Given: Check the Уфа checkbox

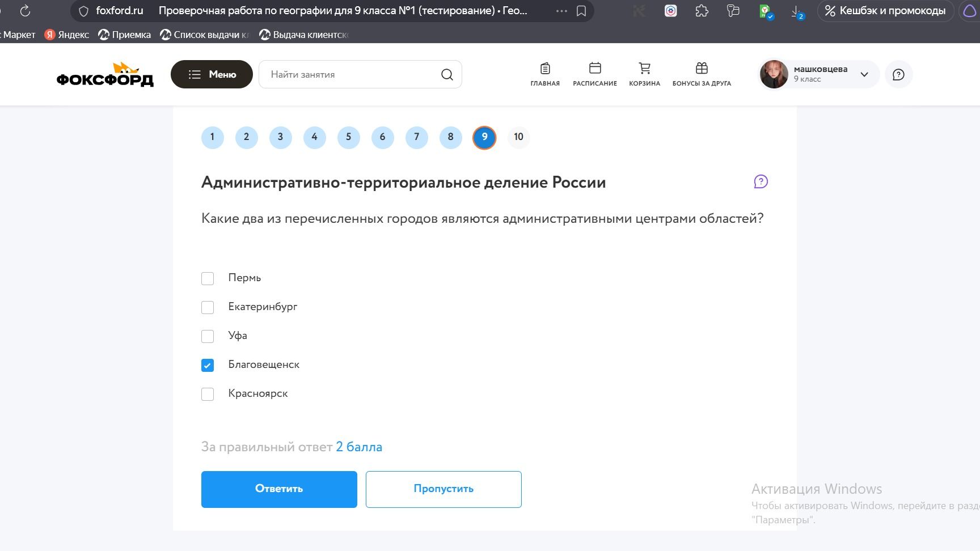Looking at the screenshot, I should [x=208, y=336].
